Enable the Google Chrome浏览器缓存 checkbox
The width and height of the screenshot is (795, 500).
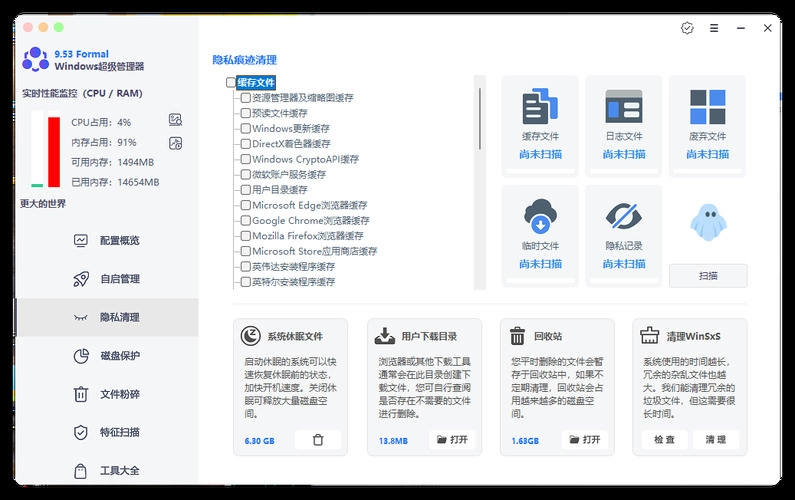coord(245,221)
